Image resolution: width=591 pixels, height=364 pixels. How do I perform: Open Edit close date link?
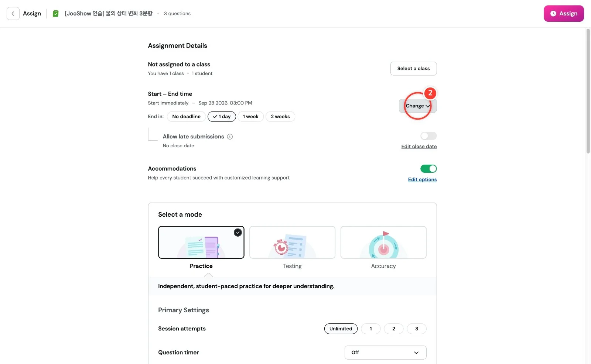click(x=419, y=147)
